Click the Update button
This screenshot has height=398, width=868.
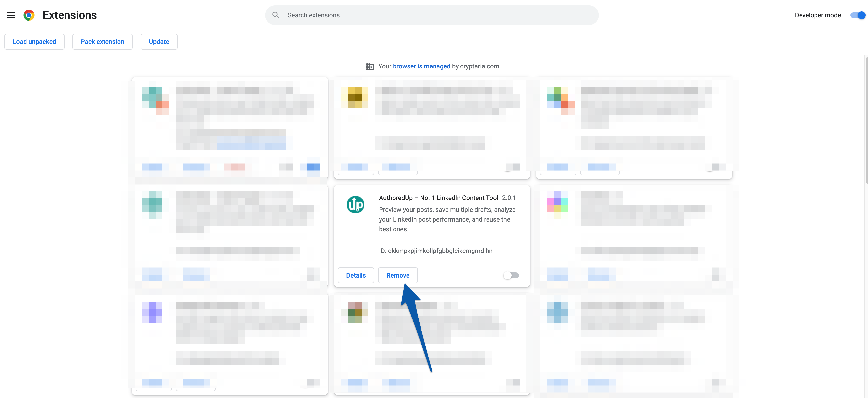pyautogui.click(x=159, y=42)
